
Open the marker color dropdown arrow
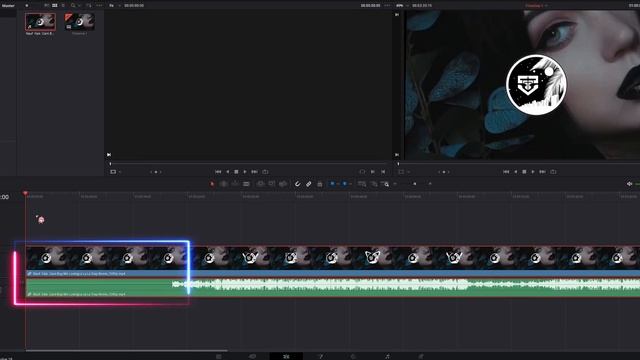(350, 184)
